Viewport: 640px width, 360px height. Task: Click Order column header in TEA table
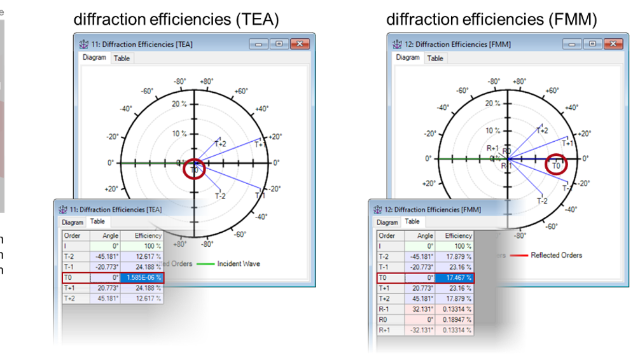click(x=76, y=236)
